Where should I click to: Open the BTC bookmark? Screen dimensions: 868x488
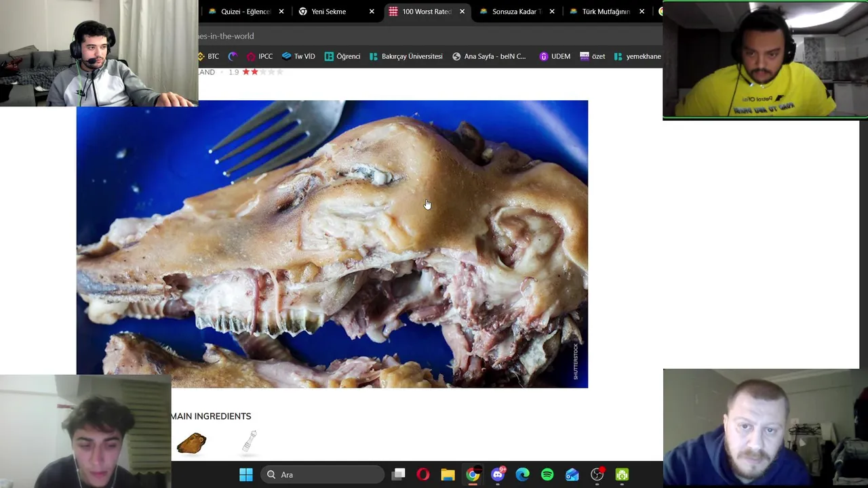(209, 56)
